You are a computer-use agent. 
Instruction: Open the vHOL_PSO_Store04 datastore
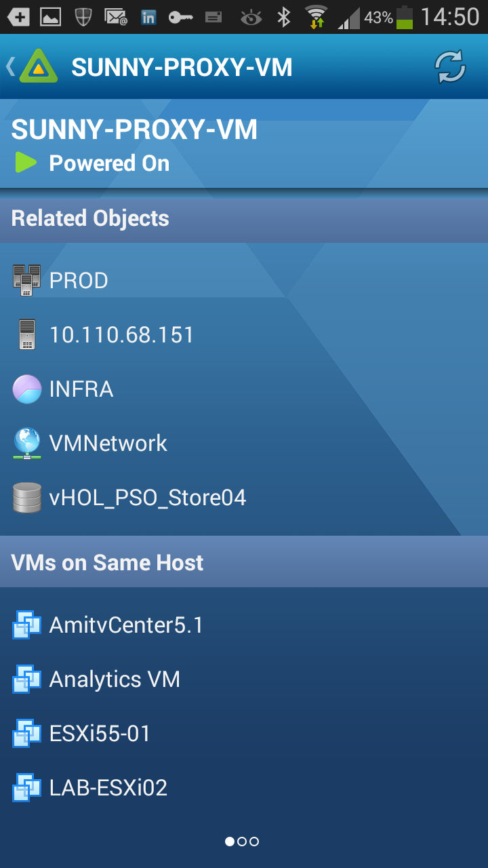click(148, 498)
